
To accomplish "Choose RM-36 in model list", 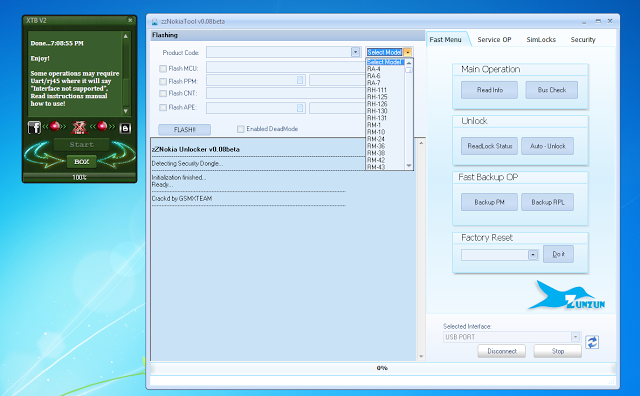I will click(385, 146).
